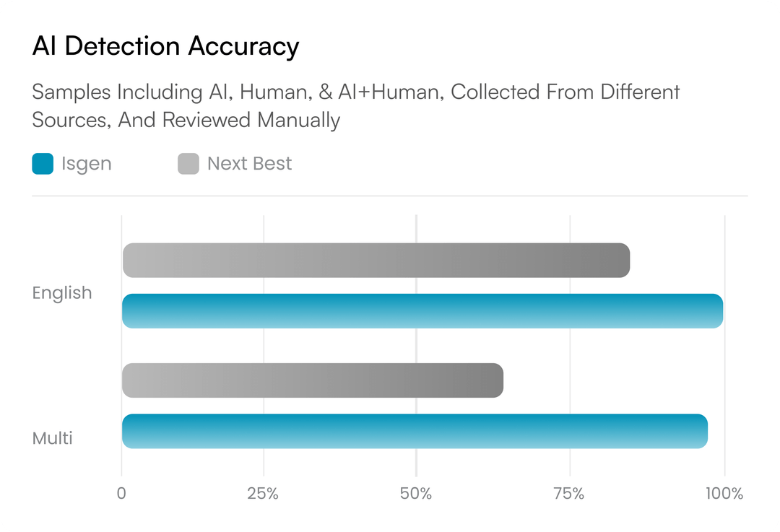Screen dimensions: 780x532
Task: Click the 75% axis tick label
Action: click(x=569, y=494)
